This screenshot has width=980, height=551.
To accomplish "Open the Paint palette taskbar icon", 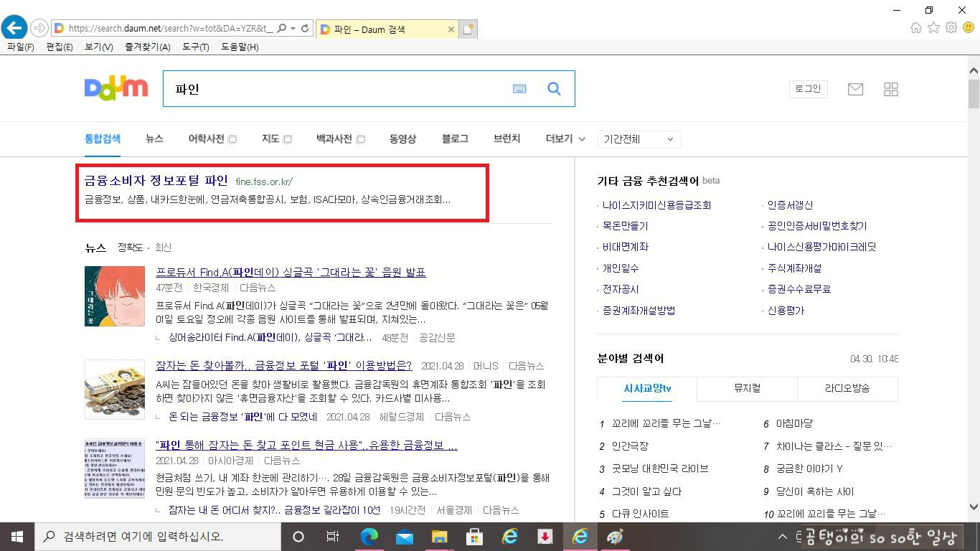I will click(615, 537).
